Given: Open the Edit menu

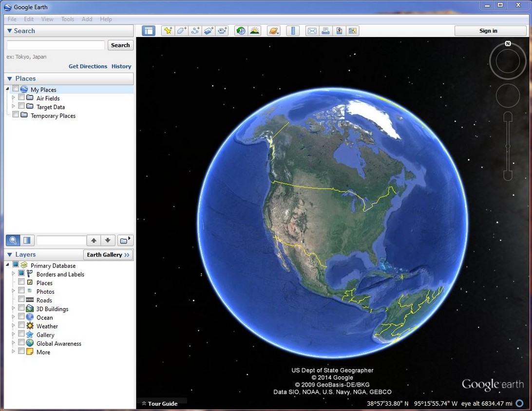Looking at the screenshot, I should [29, 19].
